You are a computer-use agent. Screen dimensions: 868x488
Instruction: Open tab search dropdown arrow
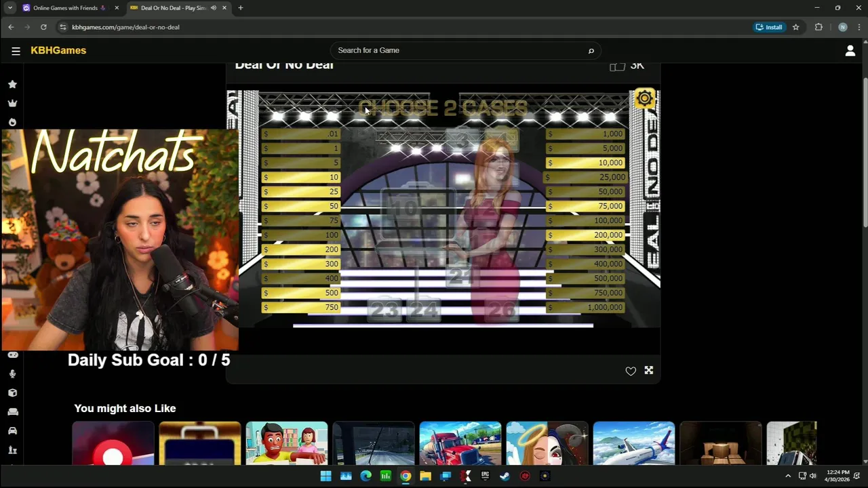pos(9,8)
